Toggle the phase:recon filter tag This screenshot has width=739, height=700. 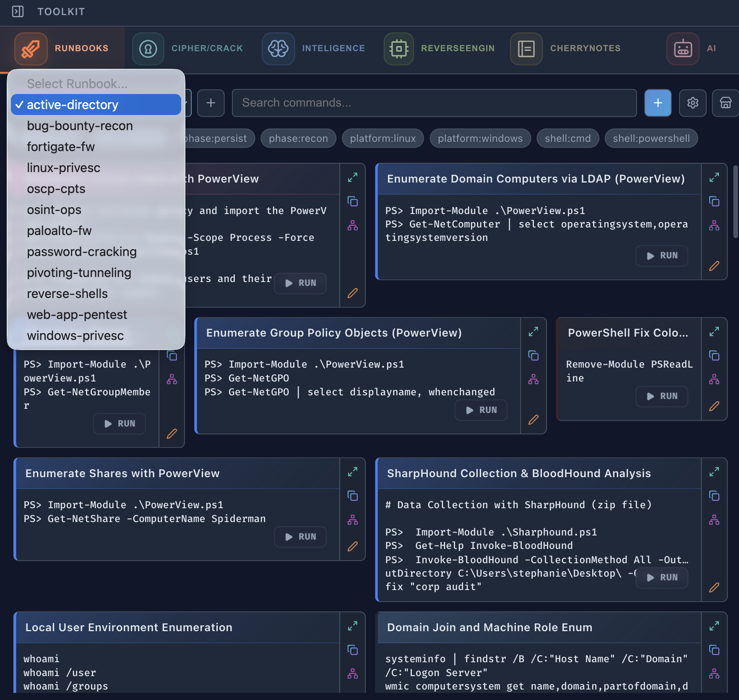(298, 138)
